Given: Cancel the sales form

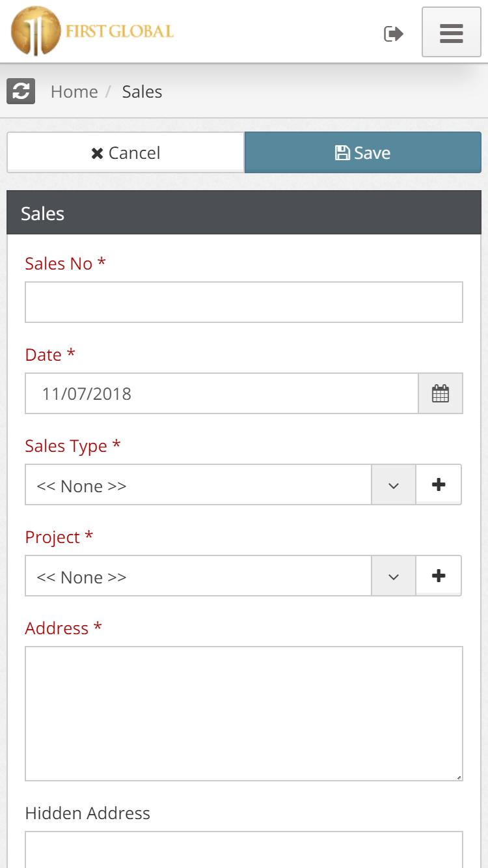Looking at the screenshot, I should [126, 152].
